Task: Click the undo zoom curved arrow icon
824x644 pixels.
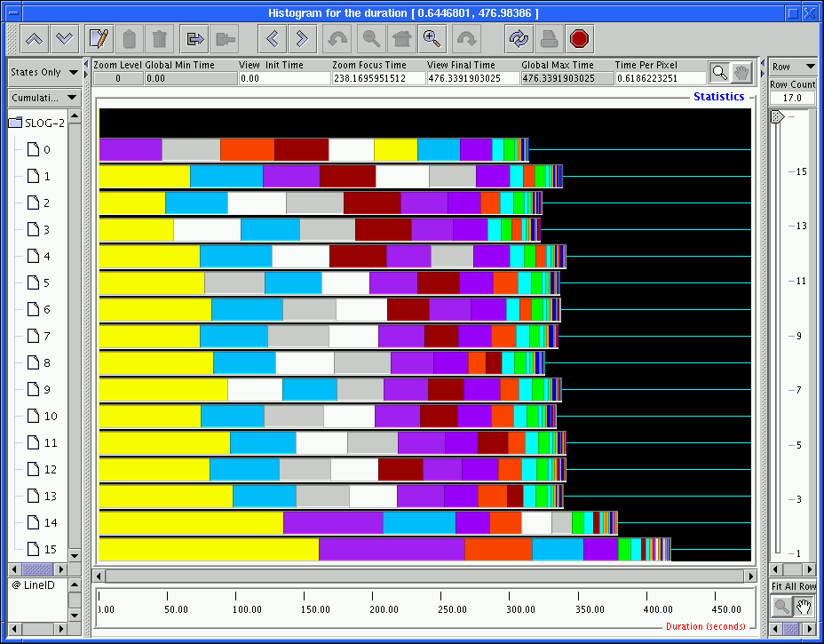Action: pos(337,39)
